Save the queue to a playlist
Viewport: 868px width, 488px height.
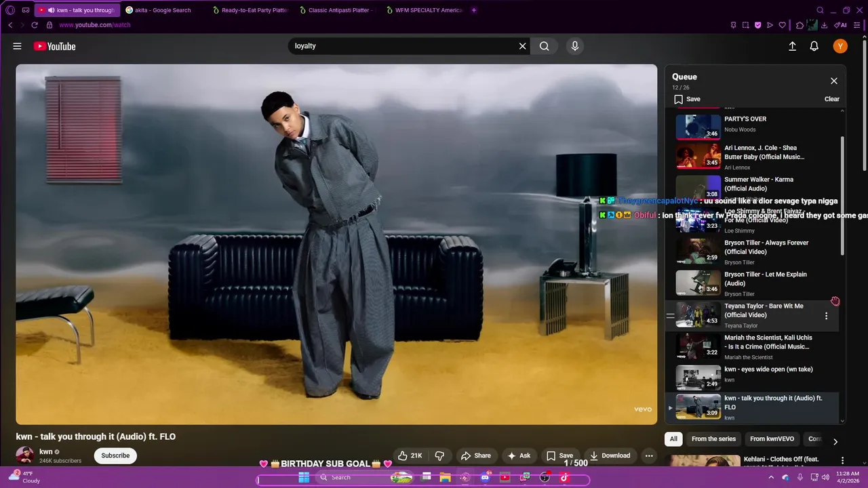pyautogui.click(x=687, y=99)
